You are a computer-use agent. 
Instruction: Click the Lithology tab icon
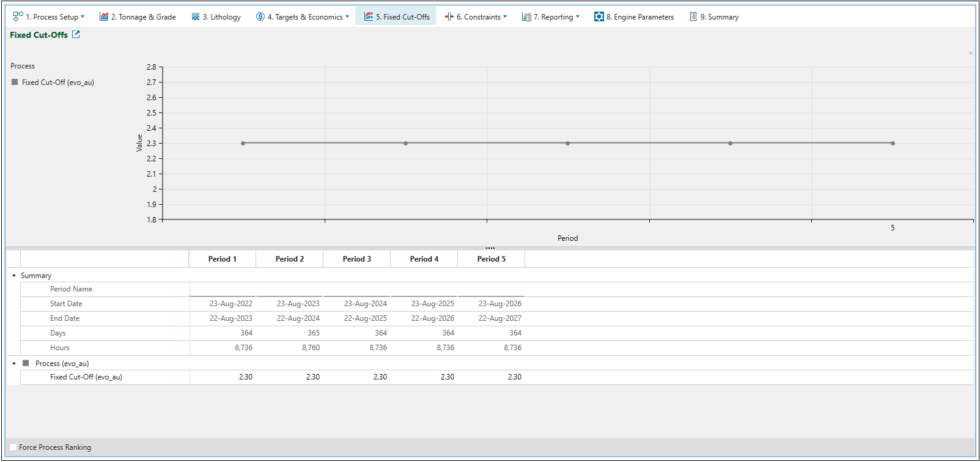[x=196, y=16]
